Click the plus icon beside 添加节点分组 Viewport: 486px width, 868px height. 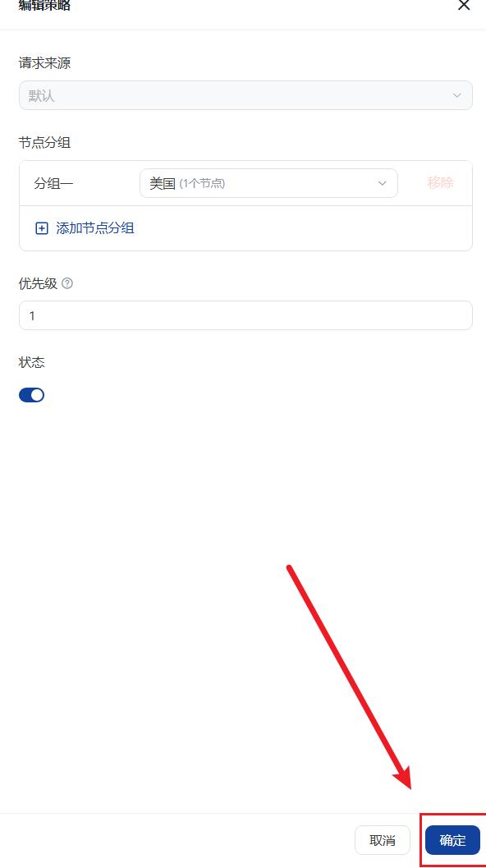[x=42, y=228]
